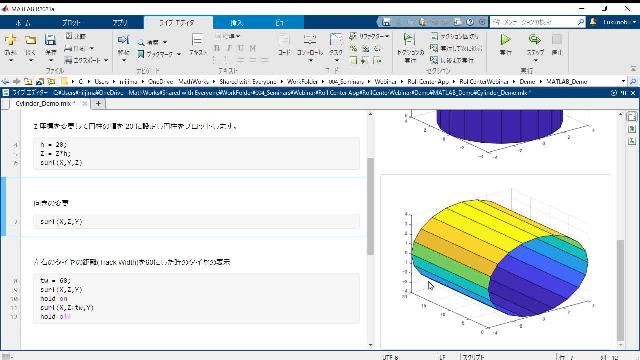Switch to the Plots (プロット) tab
640x360 pixels.
[x=71, y=22]
